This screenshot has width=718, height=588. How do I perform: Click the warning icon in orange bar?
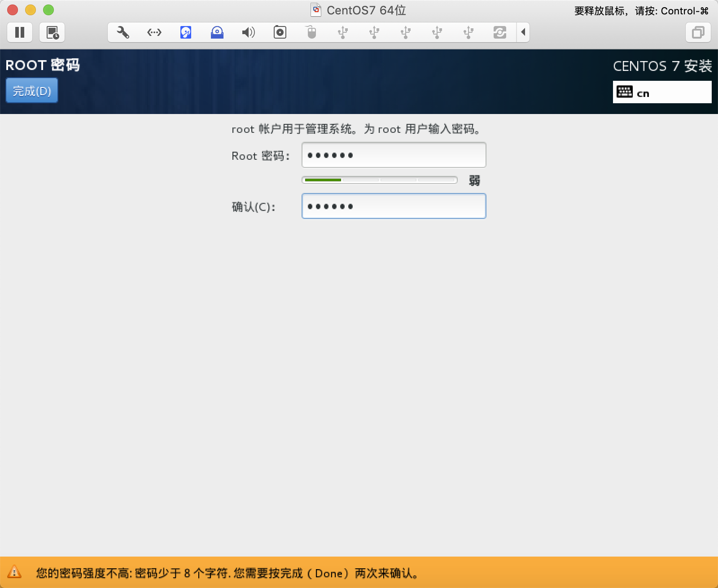click(14, 572)
